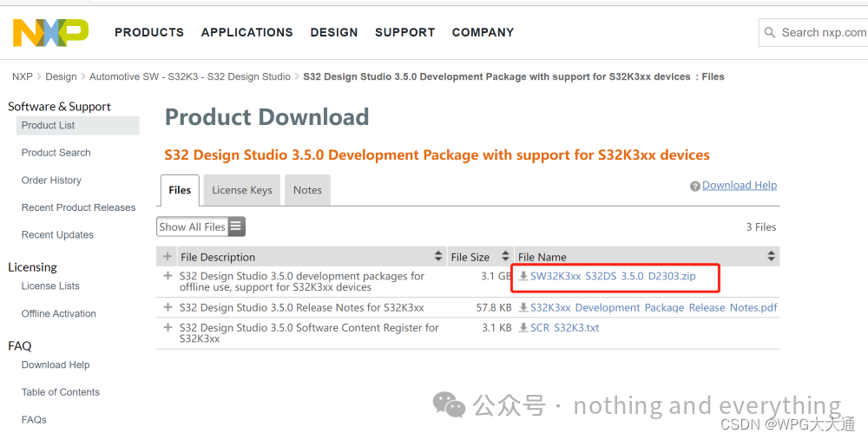Switch to the License Keys tab
Screen dimensions: 868x440
tap(242, 190)
